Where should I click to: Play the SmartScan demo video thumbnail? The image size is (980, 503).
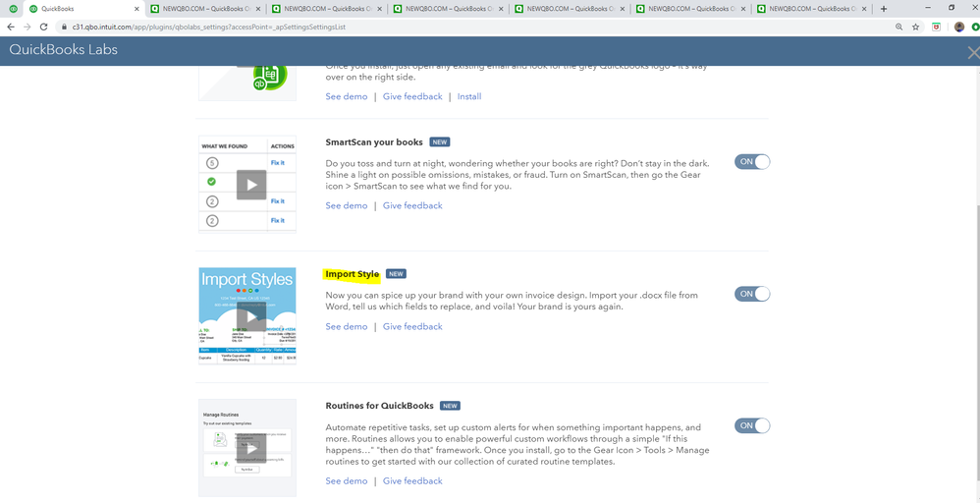click(x=251, y=185)
